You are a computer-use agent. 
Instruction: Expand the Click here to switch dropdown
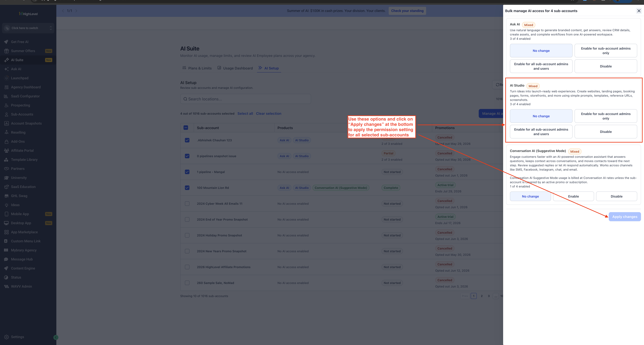pos(28,28)
